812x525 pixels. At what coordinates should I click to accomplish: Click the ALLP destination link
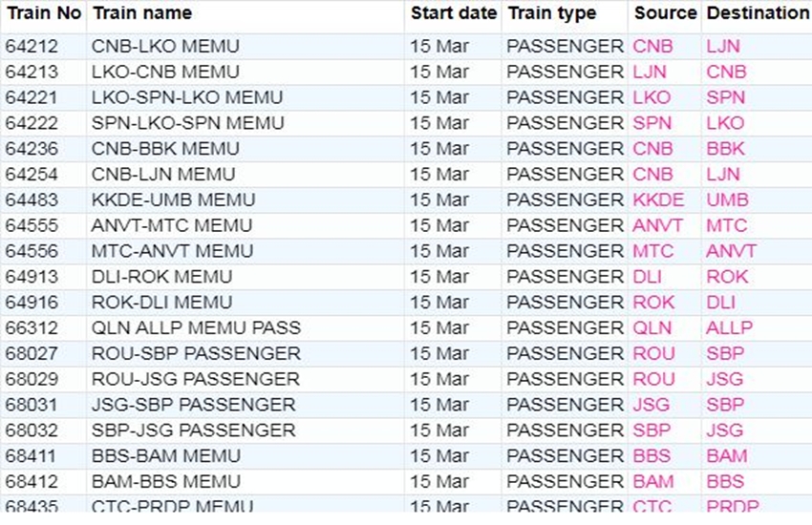pyautogui.click(x=729, y=328)
